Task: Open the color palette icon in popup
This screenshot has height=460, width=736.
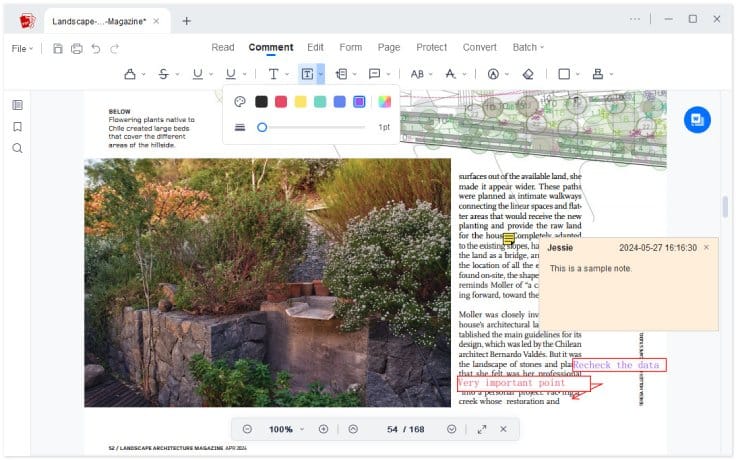Action: (x=240, y=102)
